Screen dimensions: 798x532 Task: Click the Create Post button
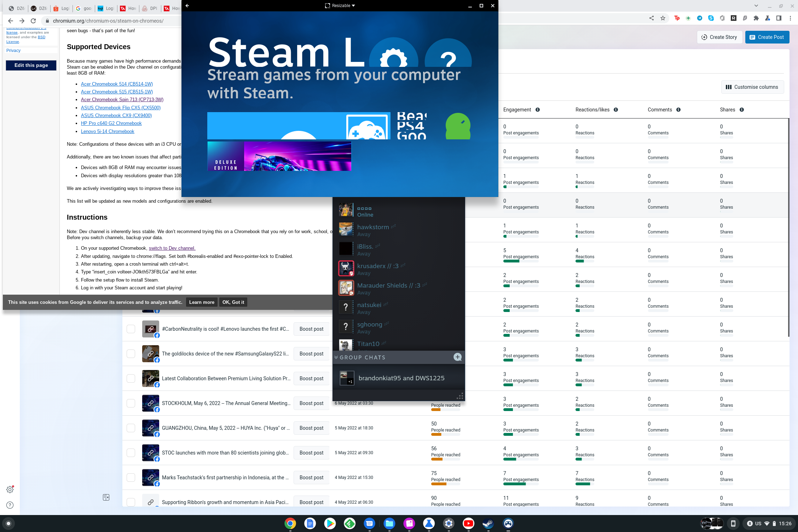point(767,37)
